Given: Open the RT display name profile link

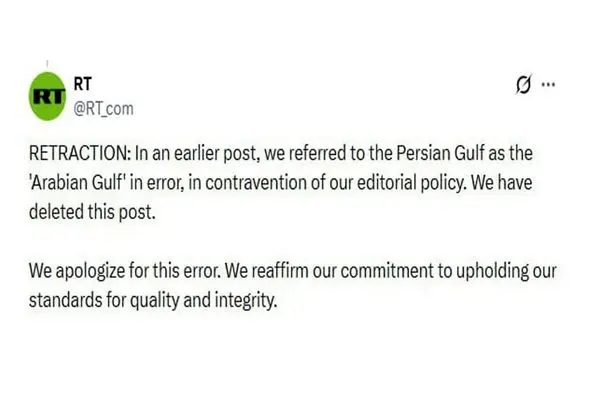Looking at the screenshot, I should click(85, 86).
